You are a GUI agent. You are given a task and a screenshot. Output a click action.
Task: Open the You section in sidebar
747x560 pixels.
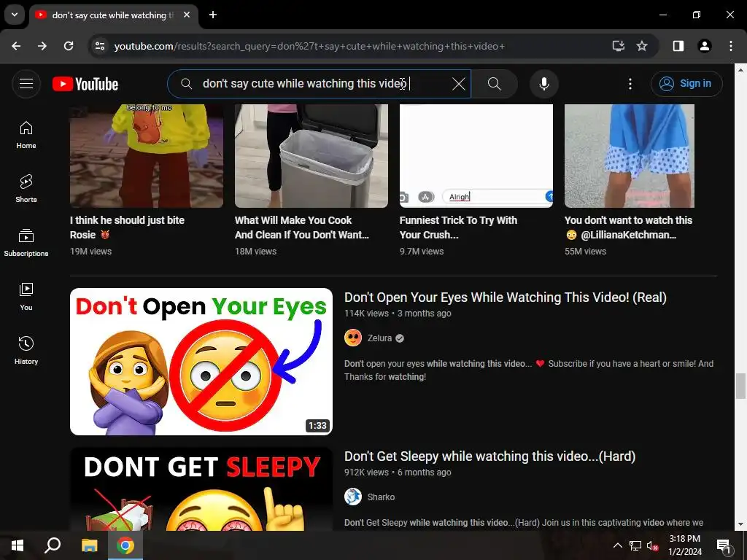[x=26, y=297]
